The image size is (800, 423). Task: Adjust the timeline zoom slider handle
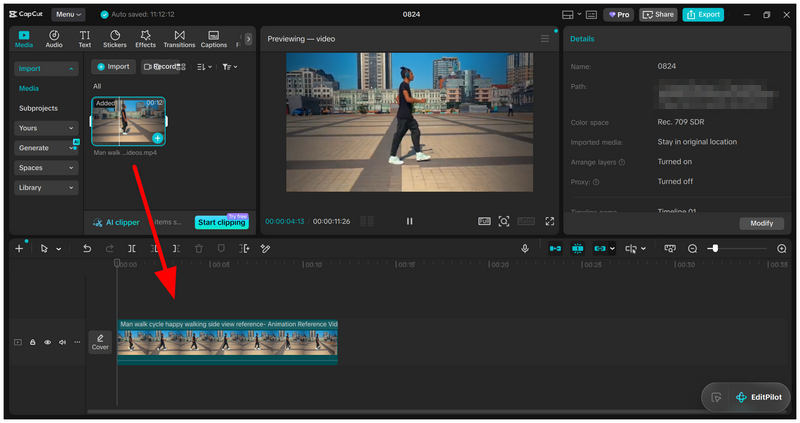715,248
